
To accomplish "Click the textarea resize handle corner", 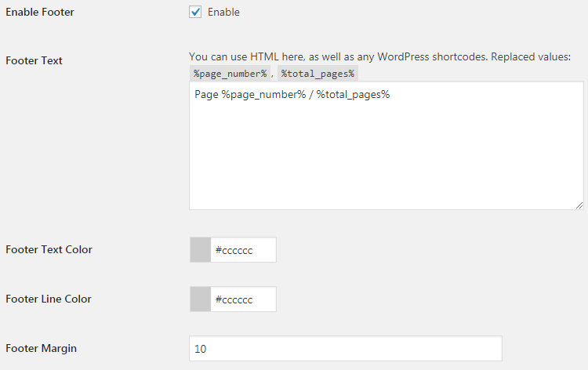I will click(x=579, y=205).
